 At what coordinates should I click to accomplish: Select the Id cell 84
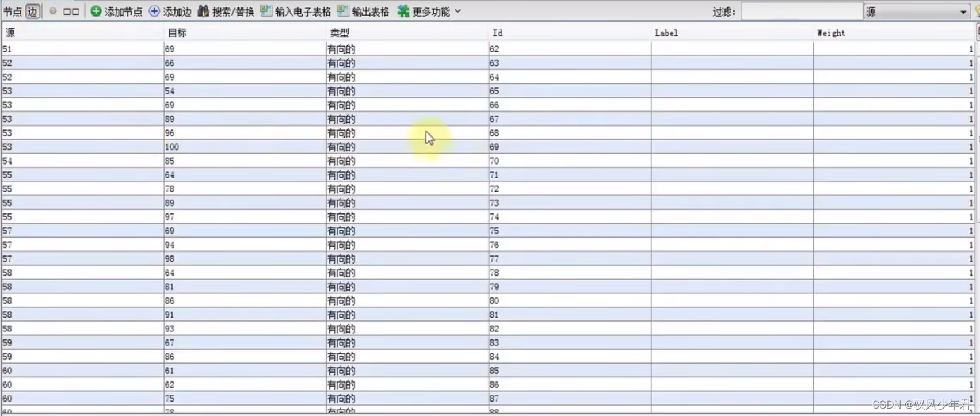pos(570,357)
